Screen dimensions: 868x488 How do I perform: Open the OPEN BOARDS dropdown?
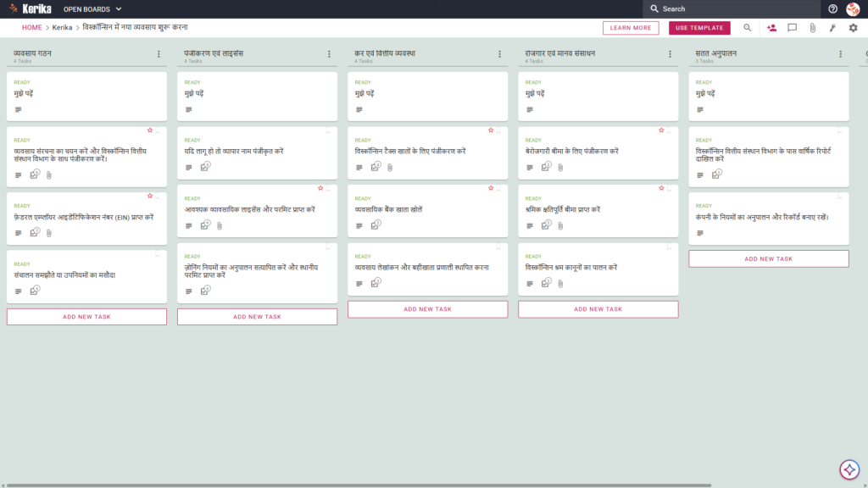click(x=92, y=8)
